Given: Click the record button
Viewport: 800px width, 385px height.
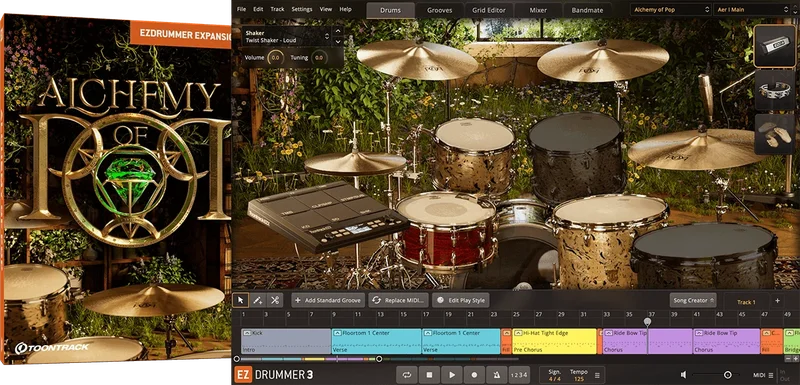Looking at the screenshot, I should click(x=474, y=375).
